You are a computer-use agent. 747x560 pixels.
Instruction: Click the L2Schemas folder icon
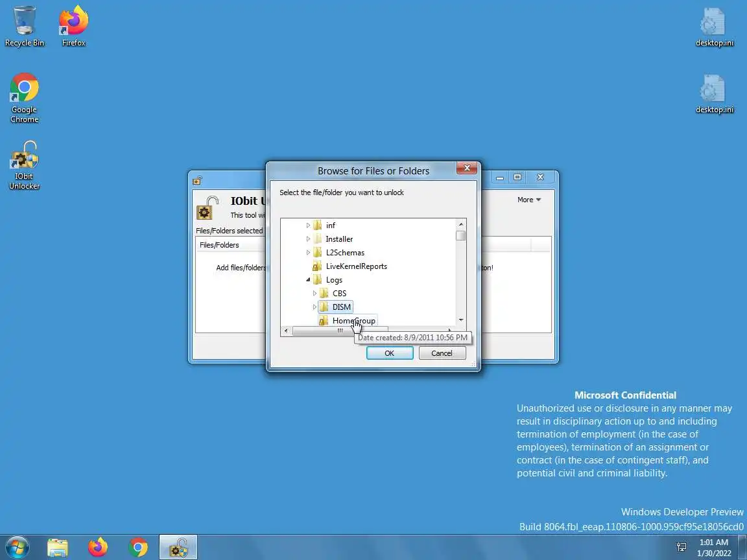[318, 252]
